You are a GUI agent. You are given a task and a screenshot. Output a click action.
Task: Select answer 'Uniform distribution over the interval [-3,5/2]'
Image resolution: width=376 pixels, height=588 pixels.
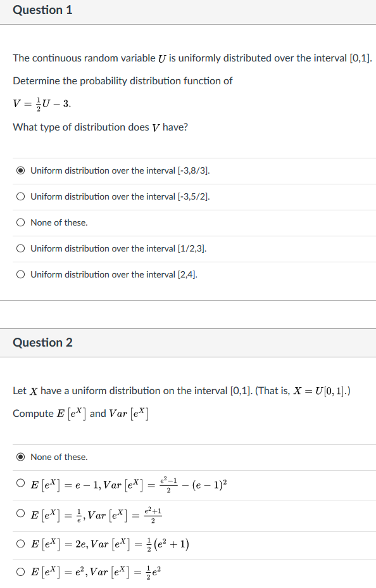click(x=21, y=196)
